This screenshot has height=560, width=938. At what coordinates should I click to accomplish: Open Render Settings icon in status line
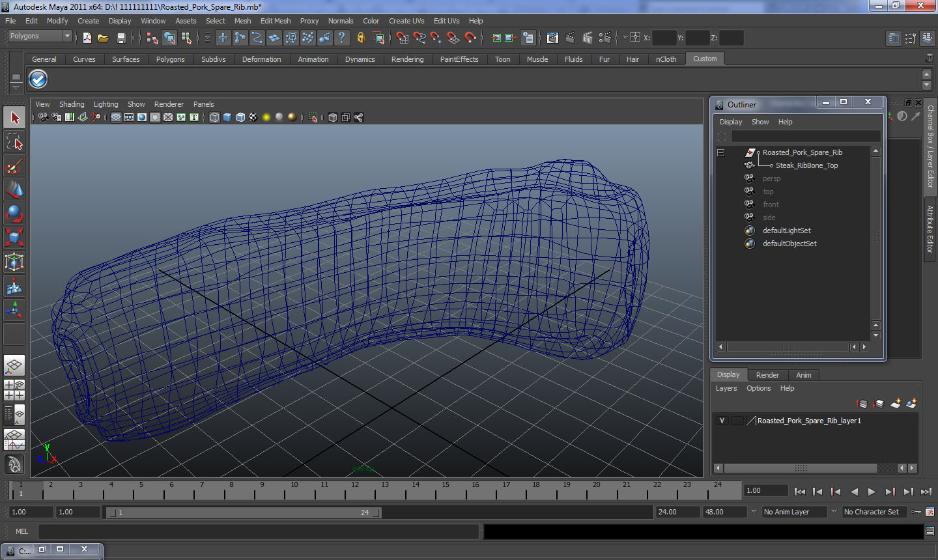coord(605,38)
